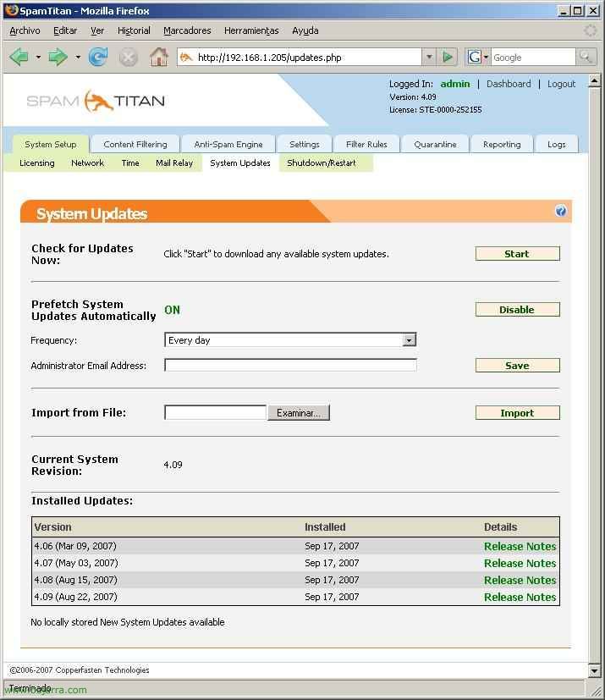The width and height of the screenshot is (605, 700).
Task: Switch to the Logs tab
Action: click(x=557, y=144)
